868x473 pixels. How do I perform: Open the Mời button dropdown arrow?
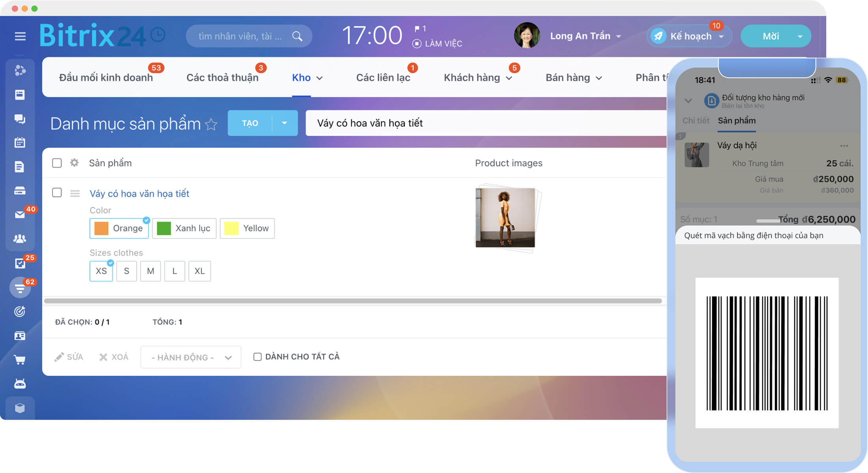tap(800, 36)
